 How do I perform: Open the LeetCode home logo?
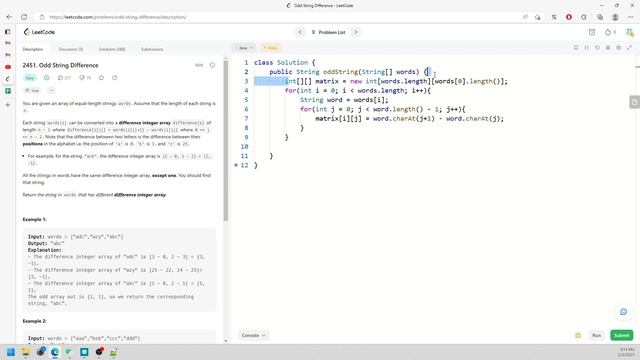pos(39,32)
